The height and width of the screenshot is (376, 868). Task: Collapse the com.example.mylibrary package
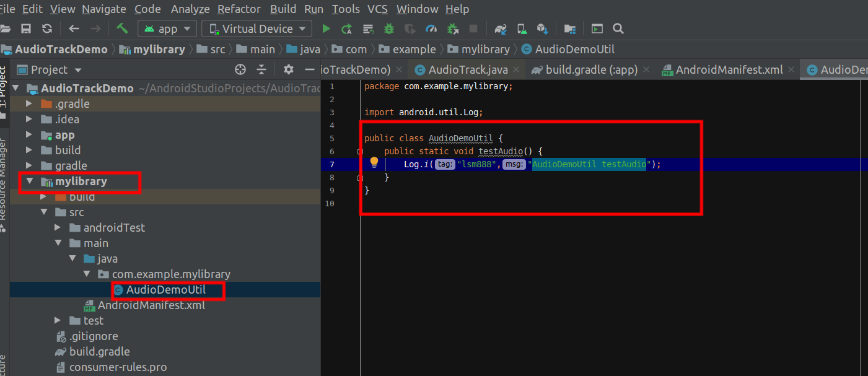(x=86, y=274)
